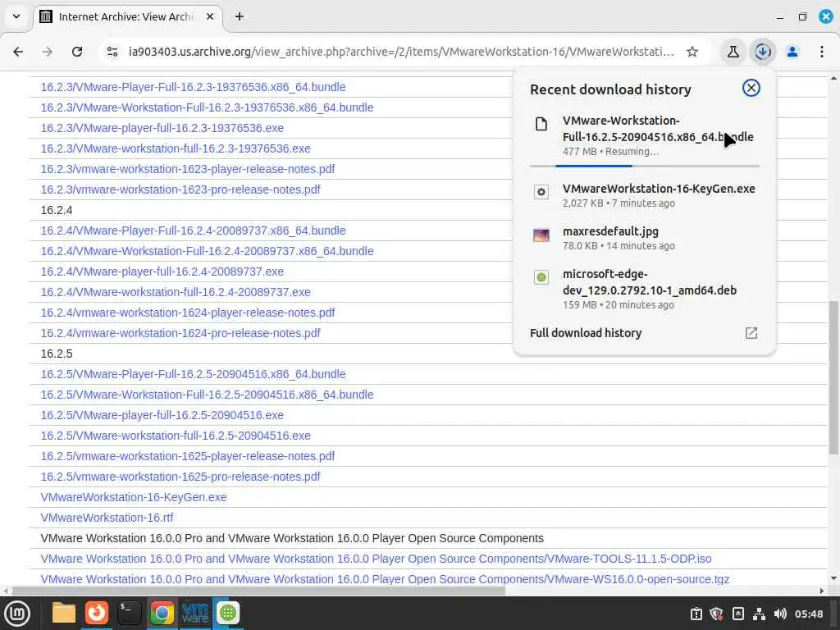Open 16.2.4 pro release notes pdf
840x630 pixels.
tap(180, 333)
